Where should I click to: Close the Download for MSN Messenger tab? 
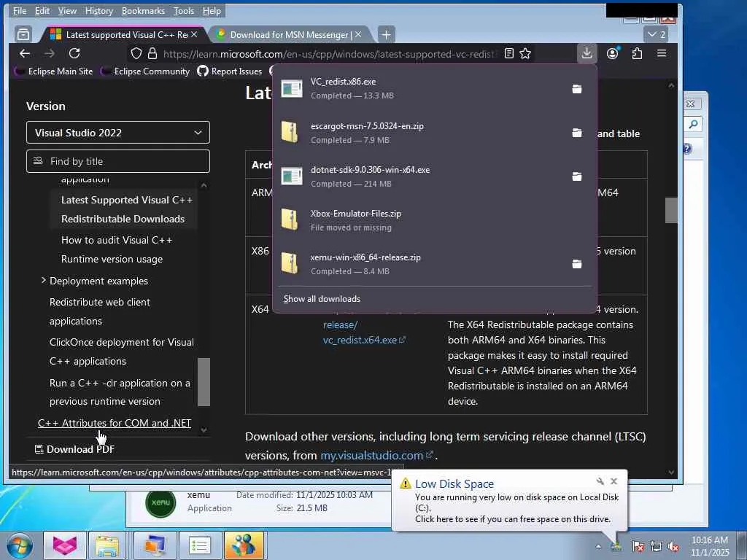pyautogui.click(x=358, y=35)
